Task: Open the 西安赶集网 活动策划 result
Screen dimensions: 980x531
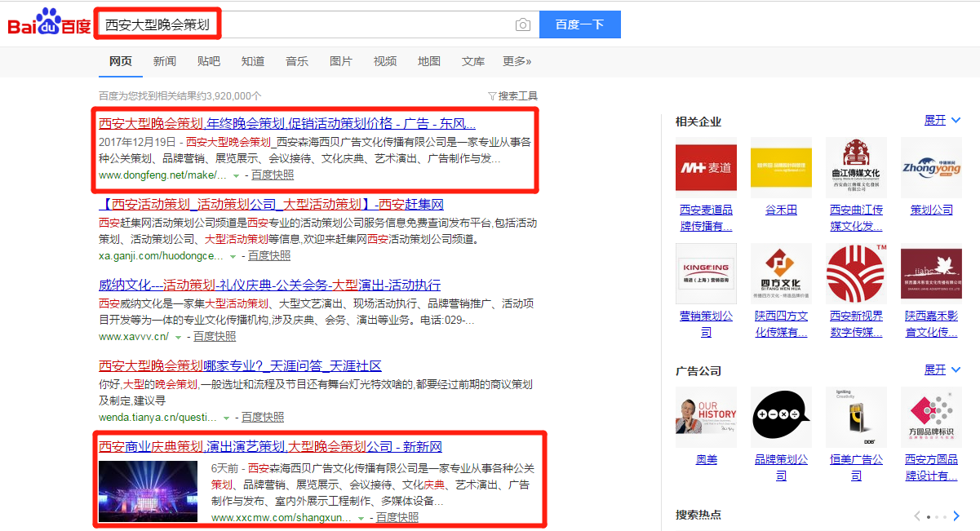Action: [271, 204]
